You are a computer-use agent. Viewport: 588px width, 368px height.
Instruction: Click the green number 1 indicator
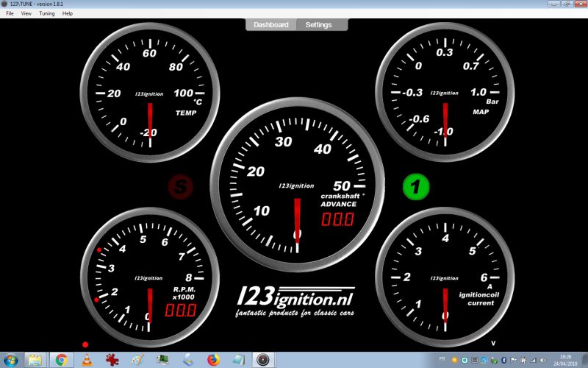(416, 187)
